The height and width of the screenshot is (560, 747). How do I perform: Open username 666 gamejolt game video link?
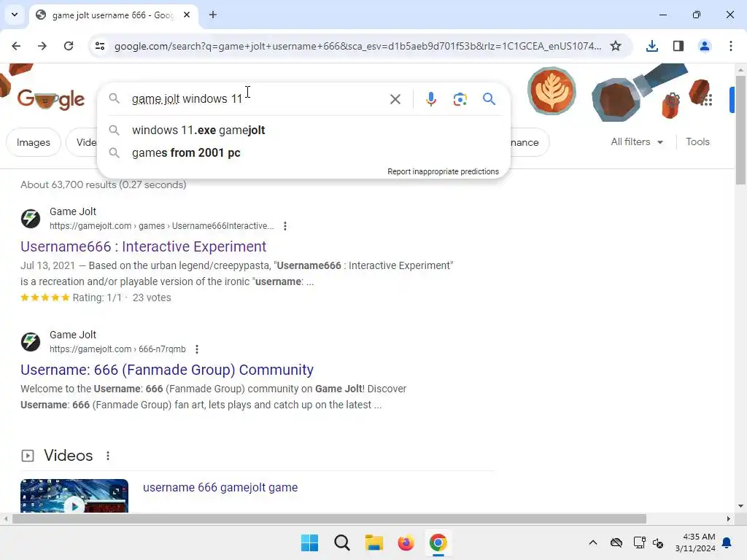click(x=220, y=487)
